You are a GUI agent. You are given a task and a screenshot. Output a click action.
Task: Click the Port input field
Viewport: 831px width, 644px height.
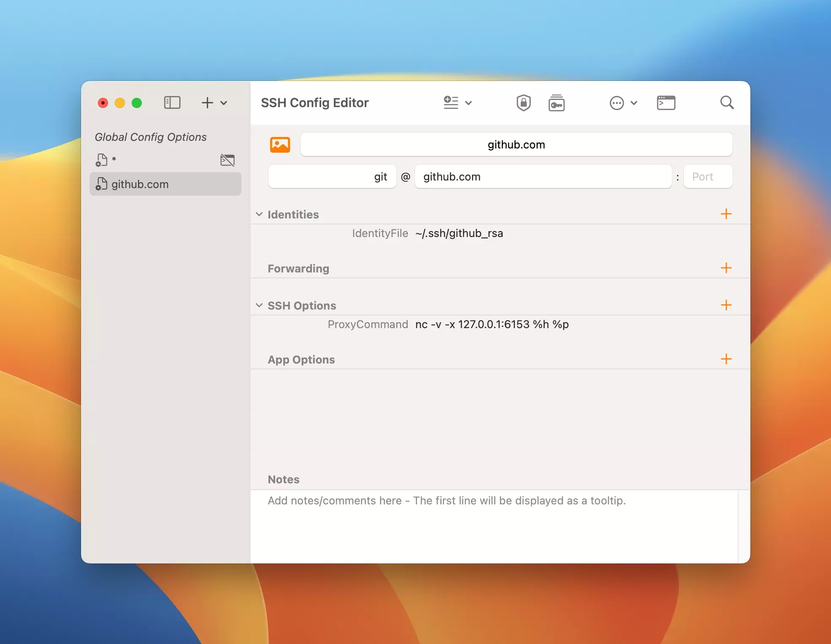[708, 177]
